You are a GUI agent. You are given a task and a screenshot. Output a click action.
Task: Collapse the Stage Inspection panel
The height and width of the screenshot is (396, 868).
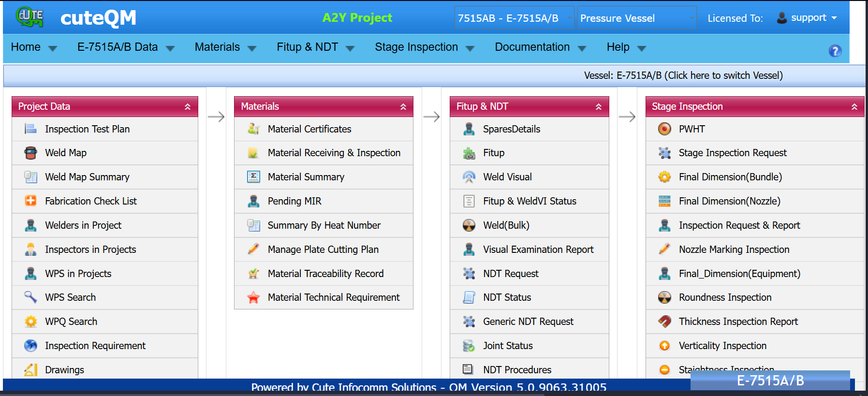pyautogui.click(x=854, y=107)
